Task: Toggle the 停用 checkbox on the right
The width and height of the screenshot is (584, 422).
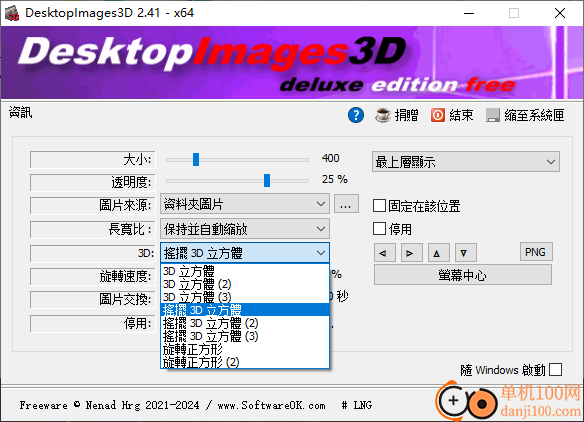Action: [x=379, y=229]
